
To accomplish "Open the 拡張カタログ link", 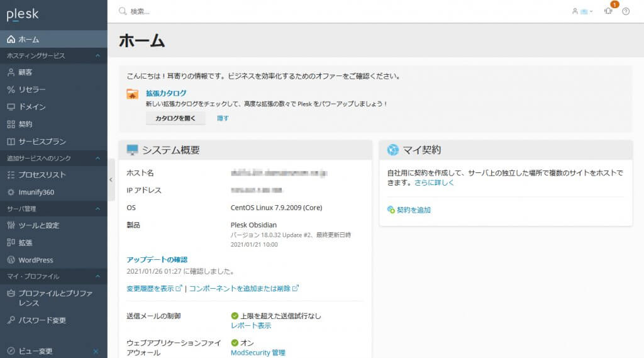I will (166, 93).
